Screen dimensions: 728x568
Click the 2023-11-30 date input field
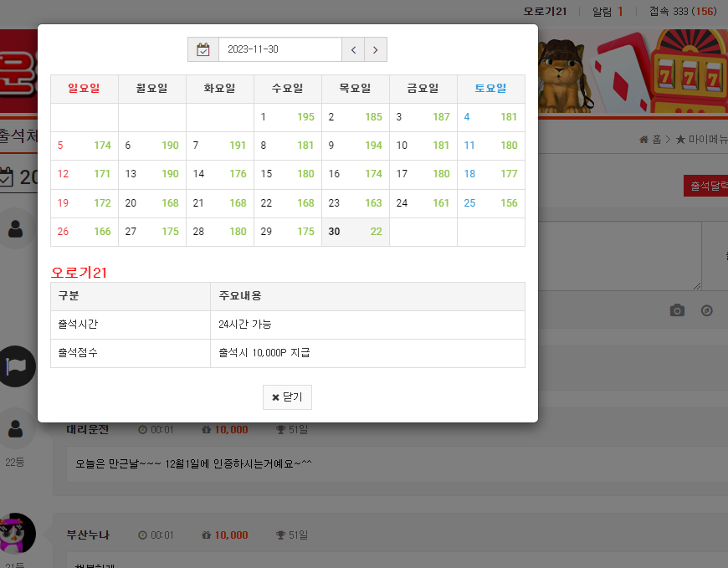point(280,49)
